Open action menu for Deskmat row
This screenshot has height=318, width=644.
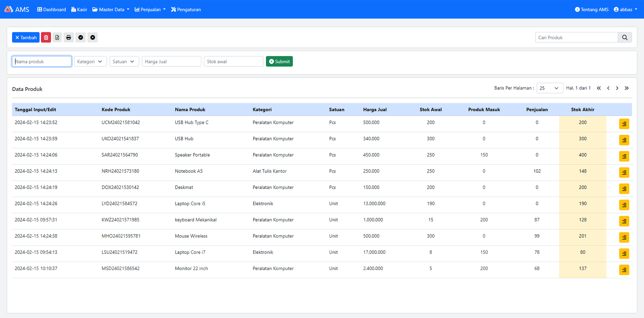[x=624, y=189]
